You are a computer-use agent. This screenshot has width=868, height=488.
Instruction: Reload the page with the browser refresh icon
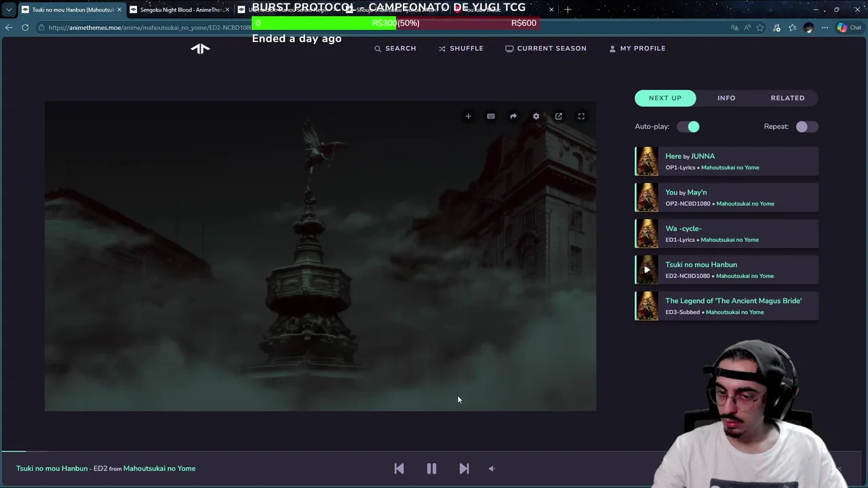(x=25, y=28)
